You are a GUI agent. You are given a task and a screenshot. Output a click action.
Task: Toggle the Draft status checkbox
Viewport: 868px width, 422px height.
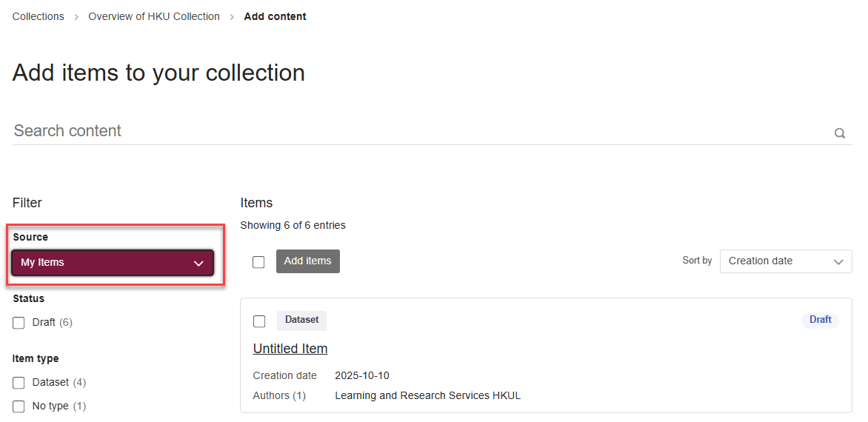pos(19,323)
